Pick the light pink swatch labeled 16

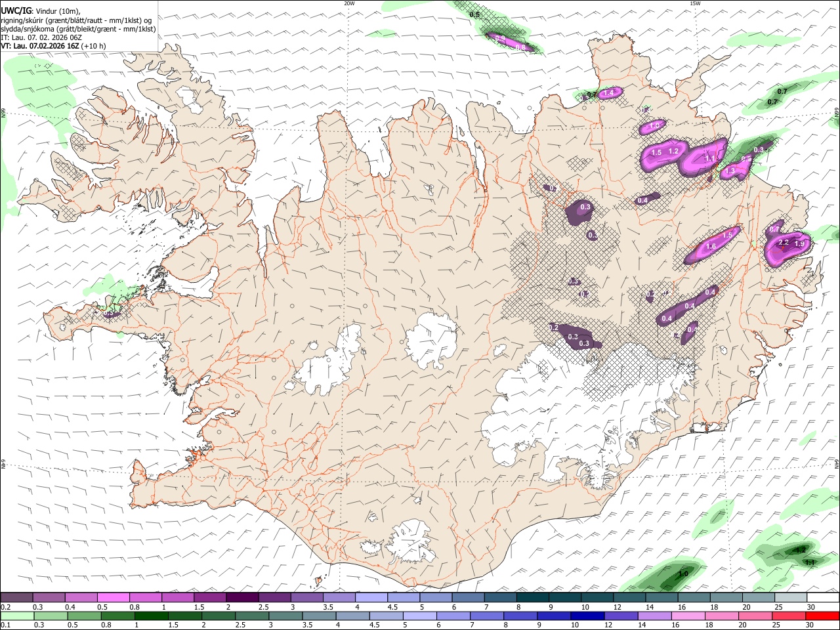(688, 616)
